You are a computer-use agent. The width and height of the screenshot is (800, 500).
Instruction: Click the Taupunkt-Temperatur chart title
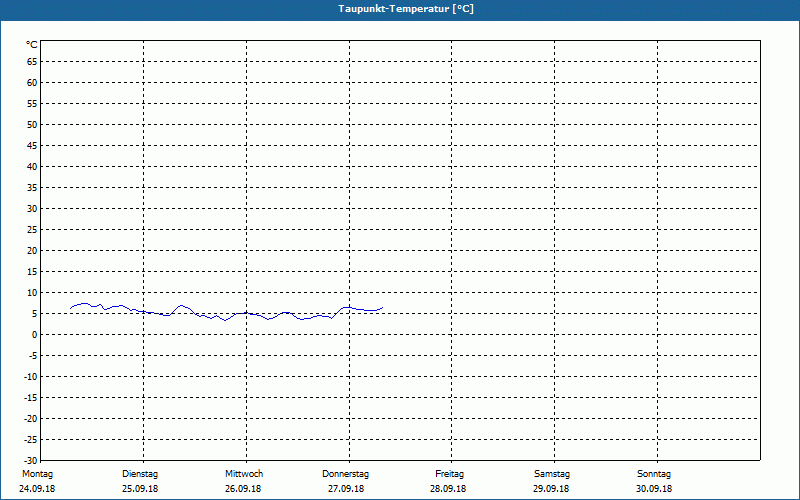pyautogui.click(x=406, y=9)
